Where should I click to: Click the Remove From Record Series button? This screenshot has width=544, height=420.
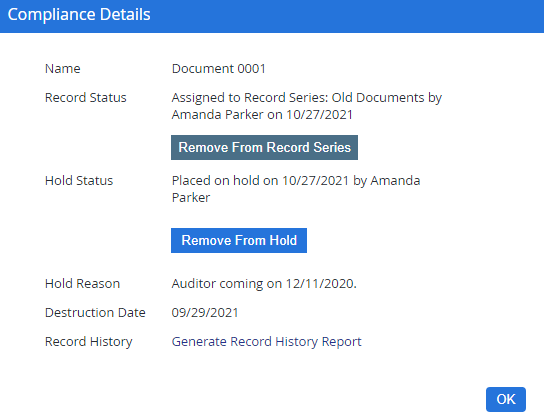[264, 147]
